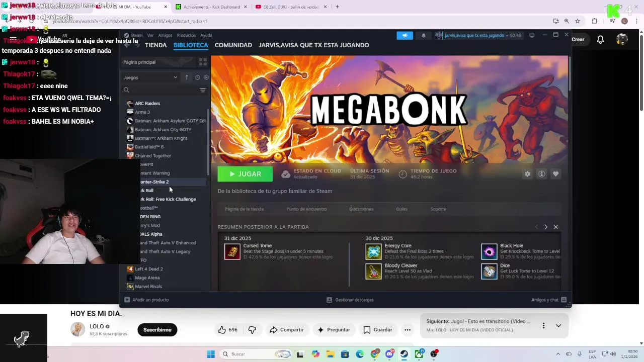Toggle ready-to-play filter icon in library

[206, 77]
